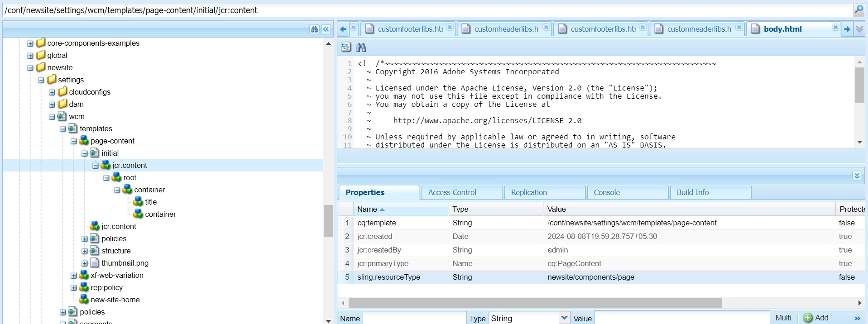
Task: Switch to the Access Control tab
Action: pos(462,192)
